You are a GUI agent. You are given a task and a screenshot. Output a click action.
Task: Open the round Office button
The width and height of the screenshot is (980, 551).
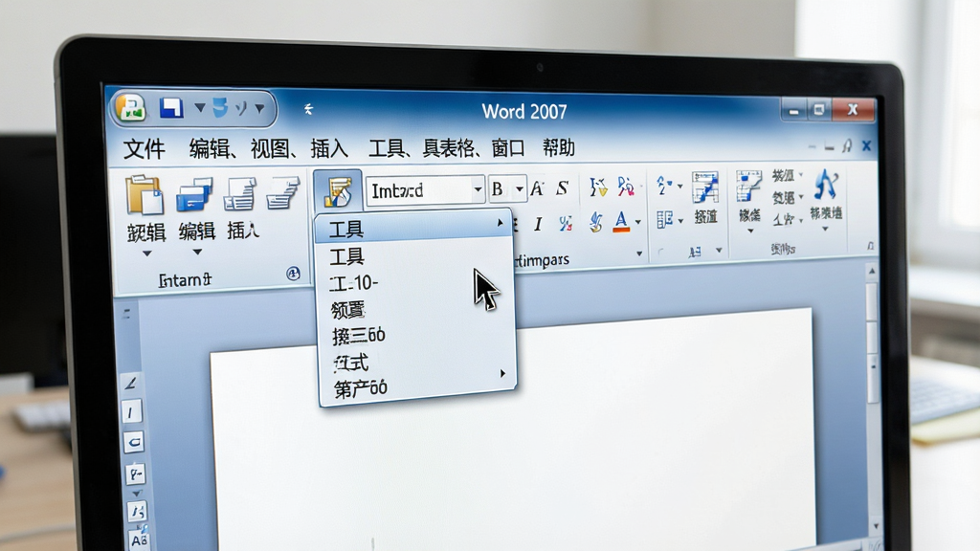tap(130, 107)
